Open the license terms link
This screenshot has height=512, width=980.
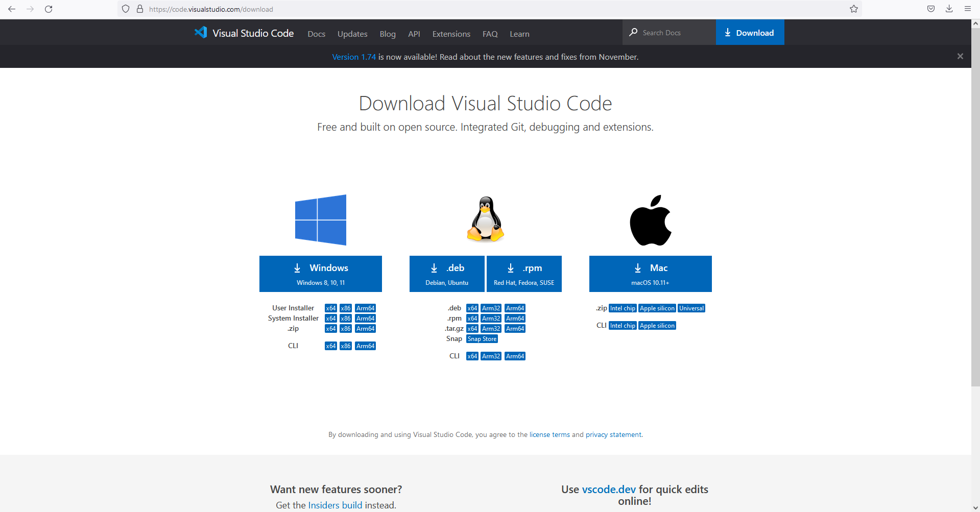click(549, 434)
